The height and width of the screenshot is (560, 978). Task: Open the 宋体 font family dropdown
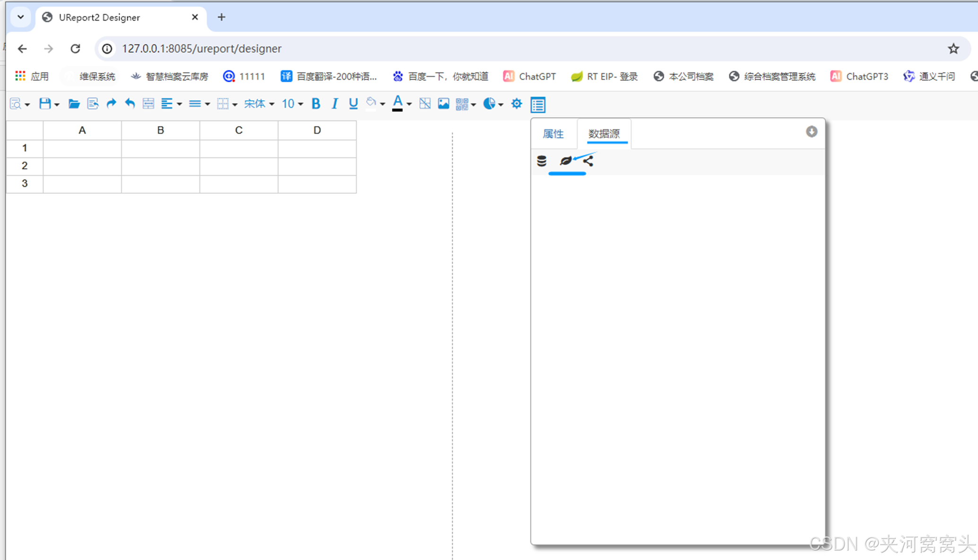[x=259, y=103]
